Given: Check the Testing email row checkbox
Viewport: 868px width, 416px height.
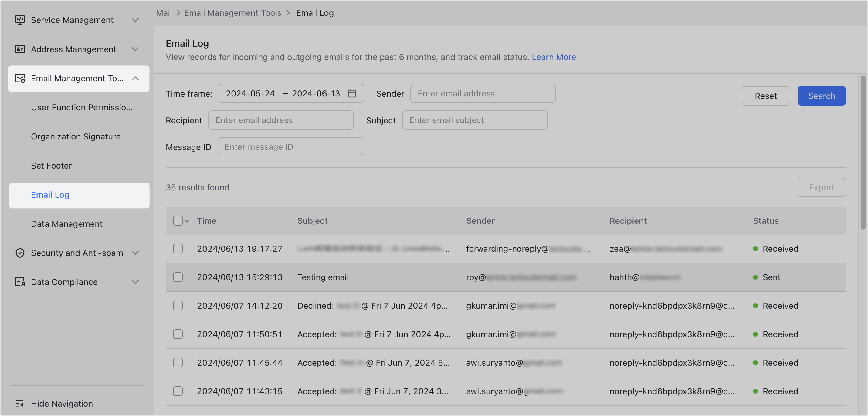Looking at the screenshot, I should pos(178,277).
